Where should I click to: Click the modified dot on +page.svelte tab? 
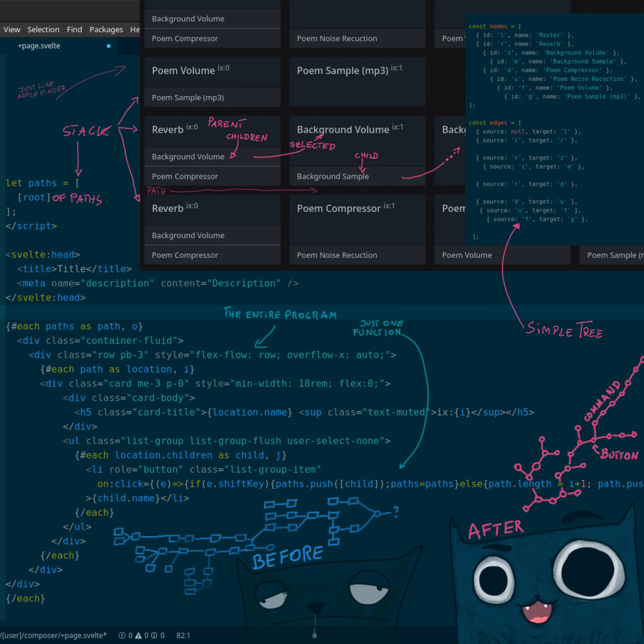point(109,46)
